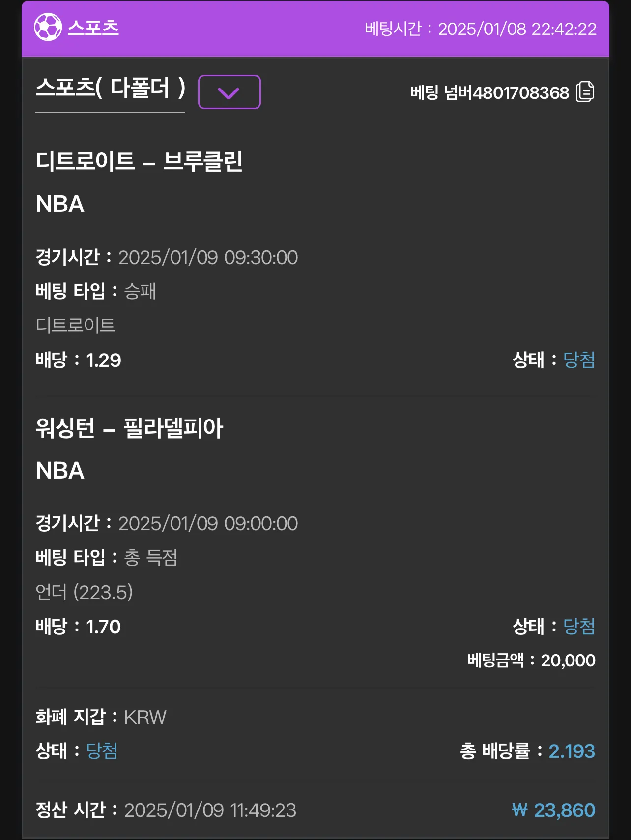Screen dimensions: 631x840
Task: Click second NBA league label
Action: pos(60,471)
